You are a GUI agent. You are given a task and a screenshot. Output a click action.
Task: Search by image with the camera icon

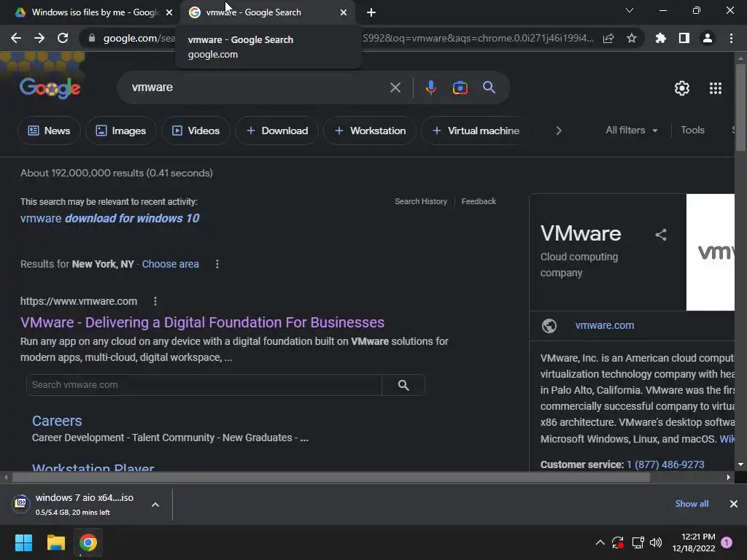460,87
